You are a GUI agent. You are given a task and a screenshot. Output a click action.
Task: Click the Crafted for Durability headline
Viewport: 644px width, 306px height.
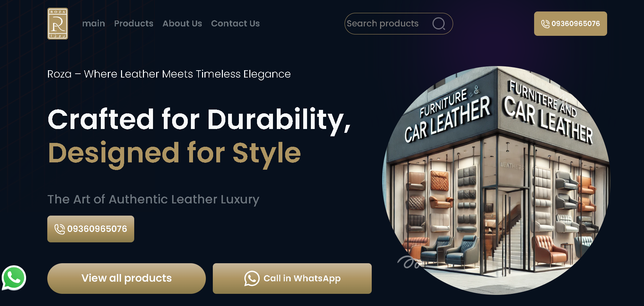tap(199, 120)
